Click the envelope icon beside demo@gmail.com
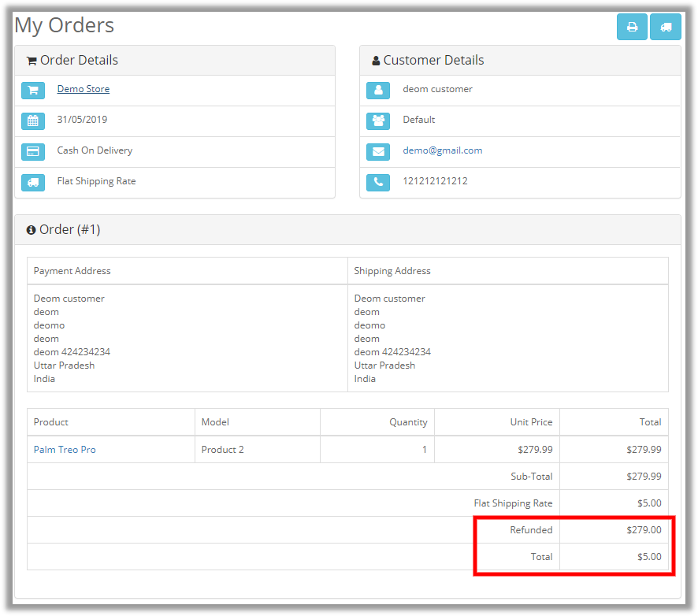698x616 pixels. 378,152
